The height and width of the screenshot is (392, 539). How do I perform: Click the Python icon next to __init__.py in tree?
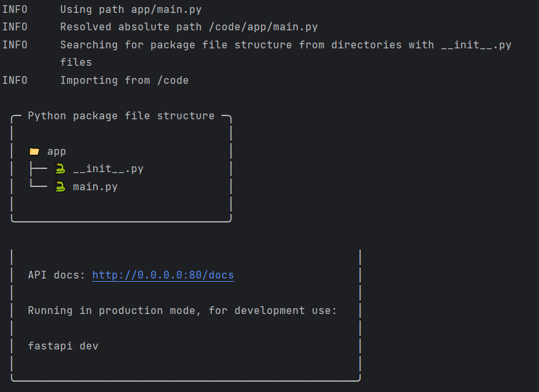click(x=60, y=169)
